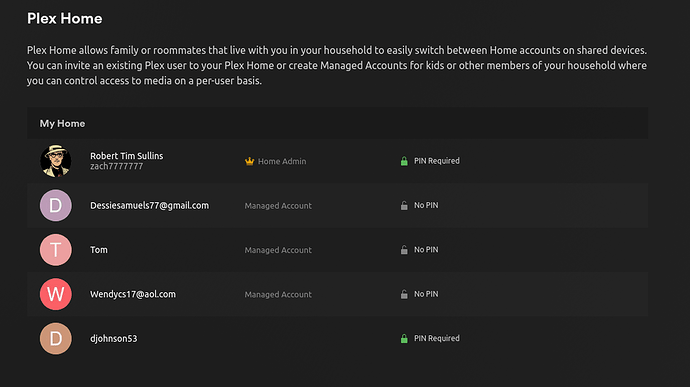Select the Robert Tim Sullins name
This screenshot has width=690, height=387.
tap(127, 156)
